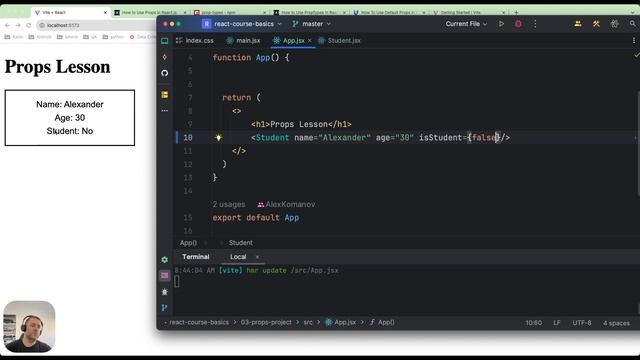Close the Vite + React browser tab

(105, 13)
